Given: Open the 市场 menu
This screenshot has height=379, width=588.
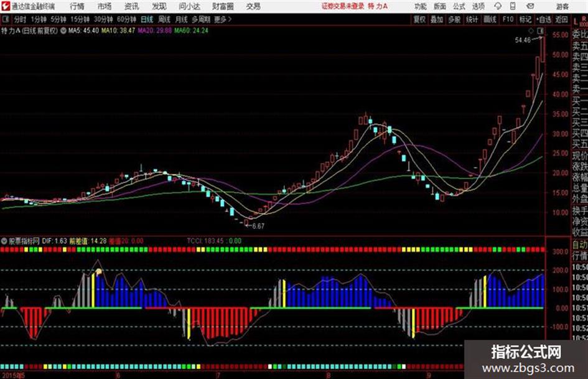Looking at the screenshot, I should 105,6.
